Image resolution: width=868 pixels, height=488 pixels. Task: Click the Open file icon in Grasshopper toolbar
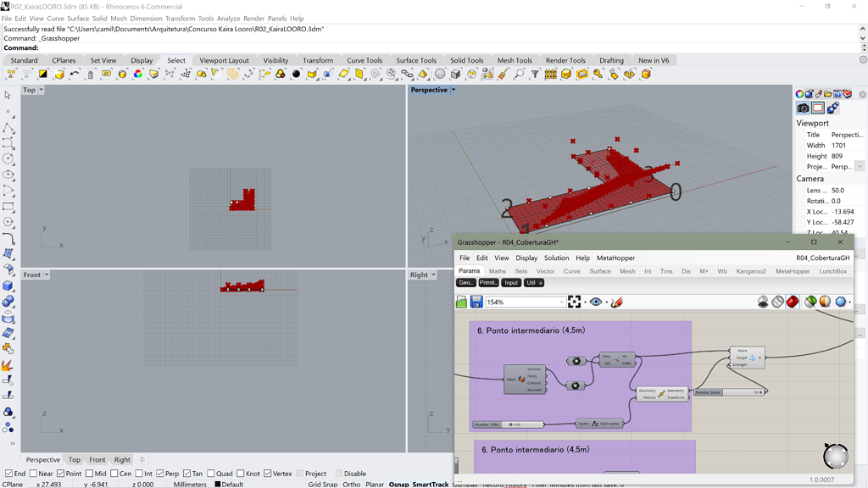[461, 302]
